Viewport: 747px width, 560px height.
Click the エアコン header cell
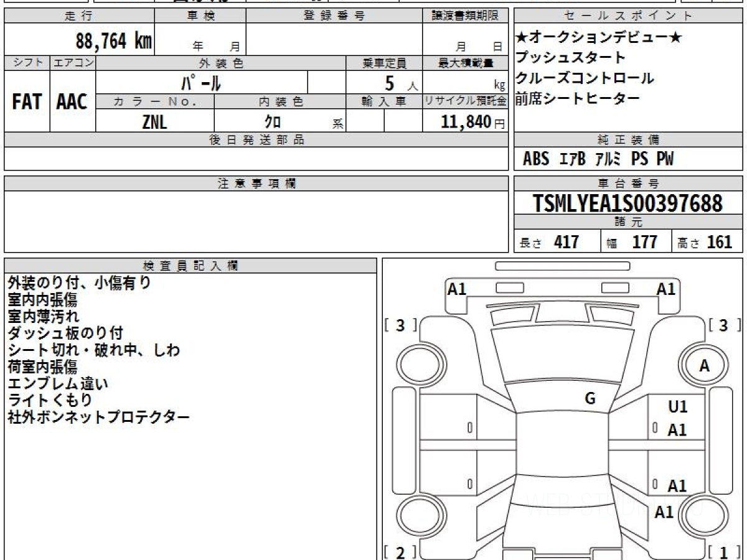point(73,63)
